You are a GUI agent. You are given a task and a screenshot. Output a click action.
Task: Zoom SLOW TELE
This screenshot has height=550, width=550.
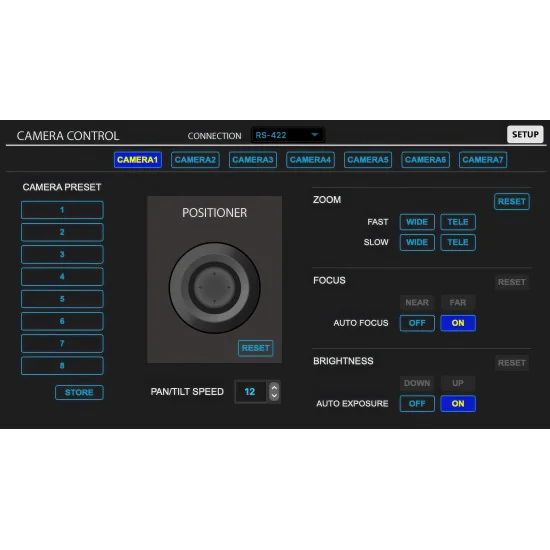(x=458, y=242)
